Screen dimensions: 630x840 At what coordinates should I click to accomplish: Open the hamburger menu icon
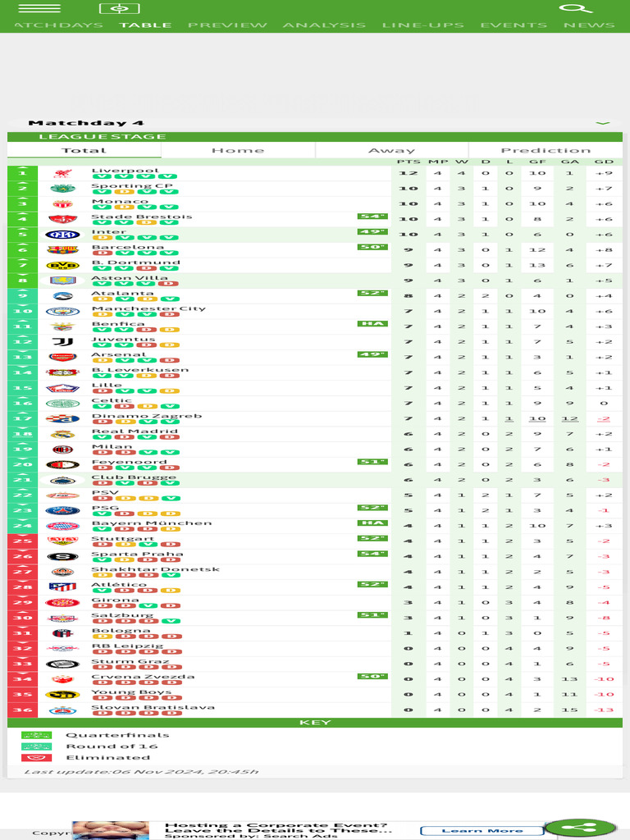point(39,8)
